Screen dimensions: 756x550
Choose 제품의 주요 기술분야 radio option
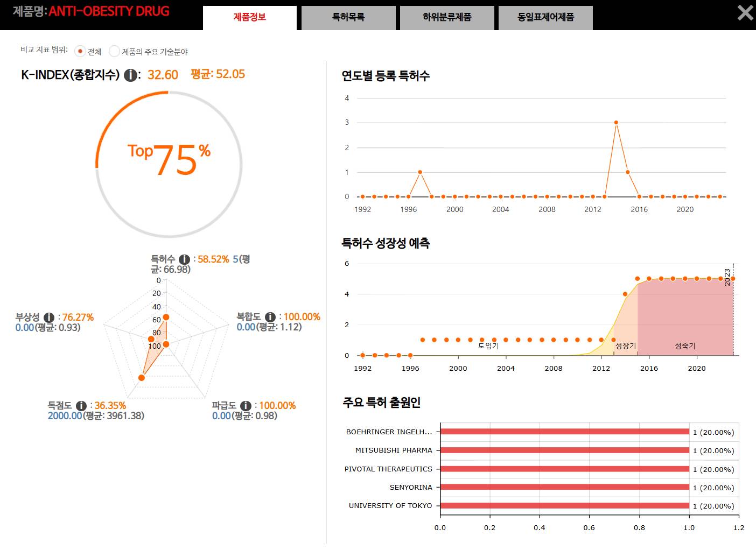(114, 51)
